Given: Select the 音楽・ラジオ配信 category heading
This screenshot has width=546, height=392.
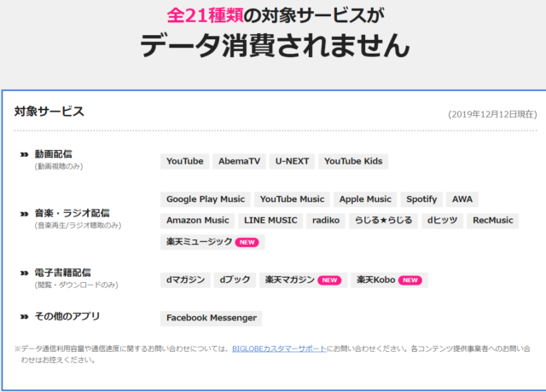Looking at the screenshot, I should [72, 213].
